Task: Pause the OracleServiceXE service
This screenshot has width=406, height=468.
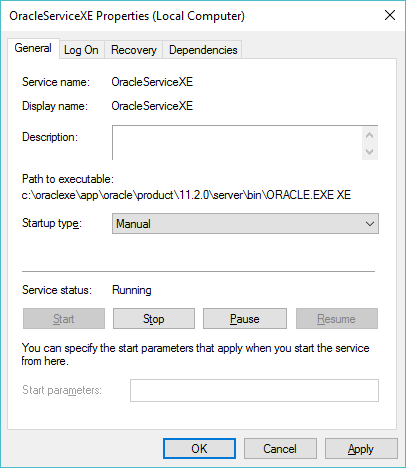Action: click(x=245, y=319)
